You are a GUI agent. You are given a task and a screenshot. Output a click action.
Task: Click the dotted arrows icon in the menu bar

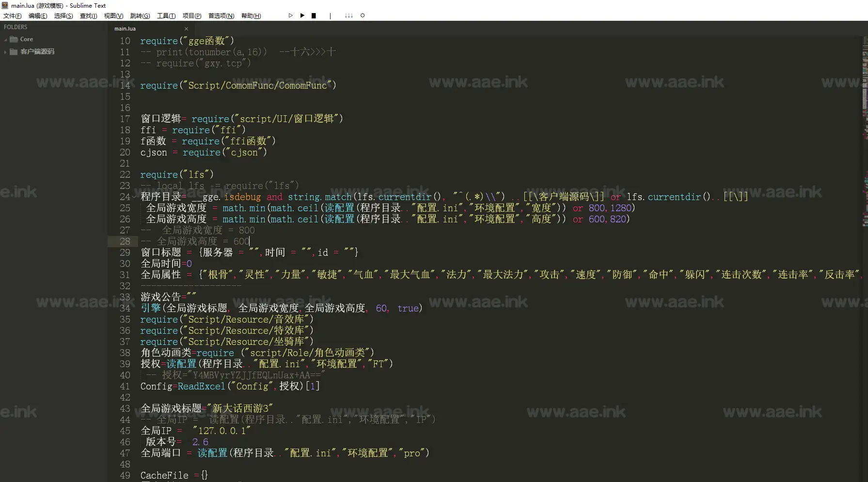click(348, 16)
